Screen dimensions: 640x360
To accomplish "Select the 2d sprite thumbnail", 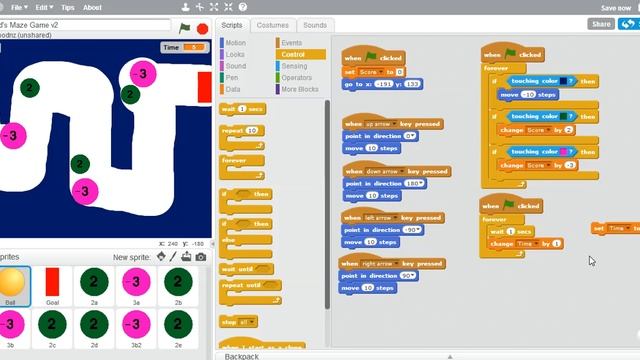I will pos(94,329).
